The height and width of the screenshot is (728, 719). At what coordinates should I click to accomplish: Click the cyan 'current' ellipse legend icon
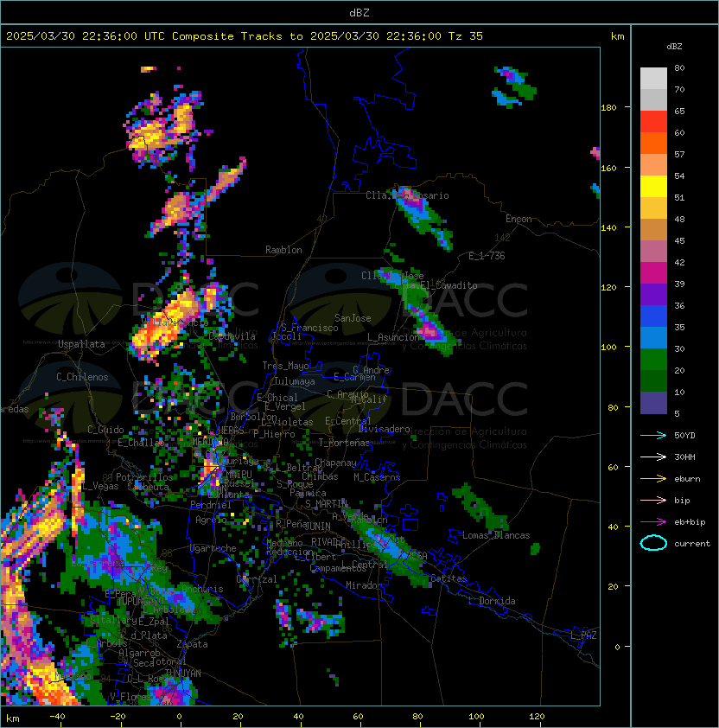click(653, 543)
